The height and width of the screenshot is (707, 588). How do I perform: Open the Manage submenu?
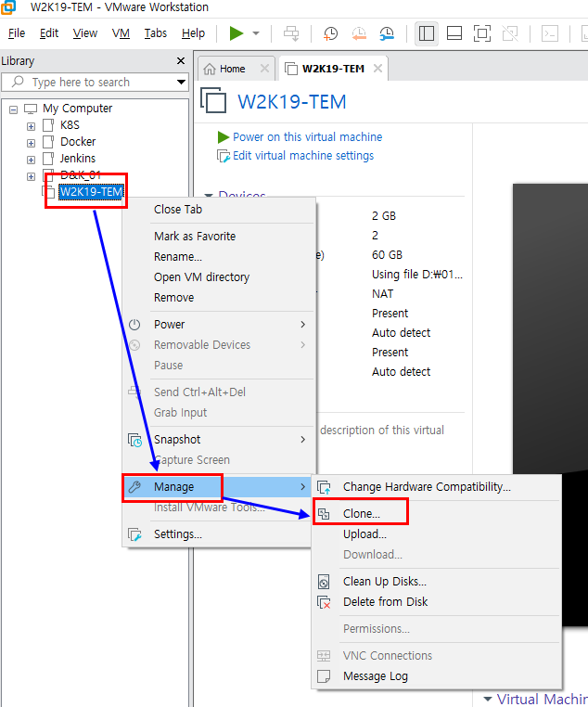click(219, 487)
